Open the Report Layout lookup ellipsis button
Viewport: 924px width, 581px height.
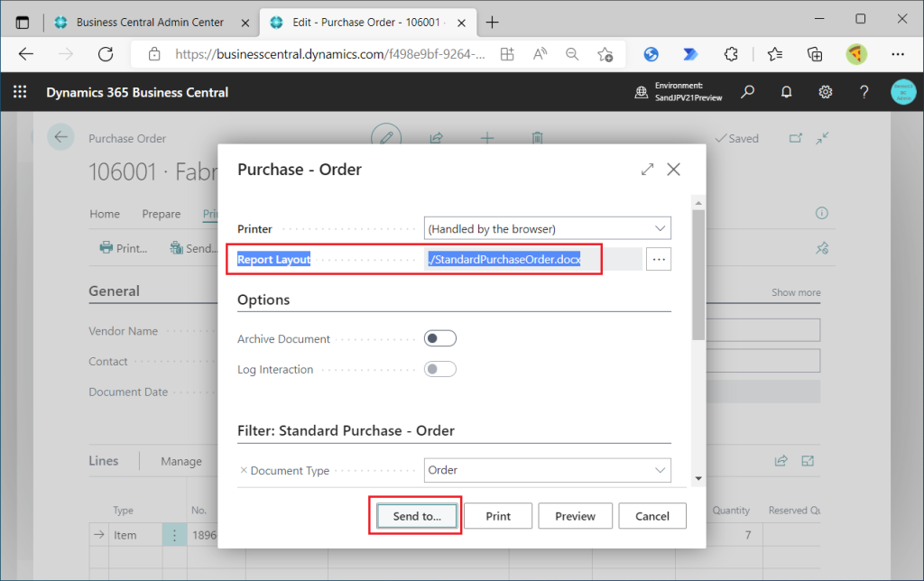[659, 259]
